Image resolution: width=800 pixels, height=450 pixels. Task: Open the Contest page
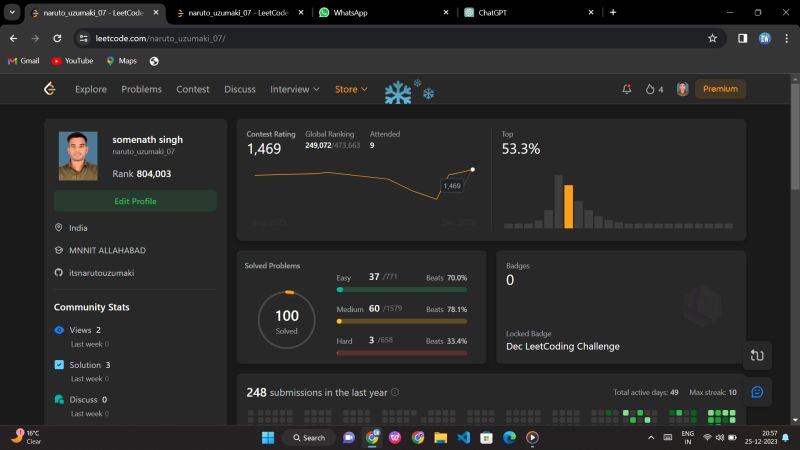coord(193,89)
